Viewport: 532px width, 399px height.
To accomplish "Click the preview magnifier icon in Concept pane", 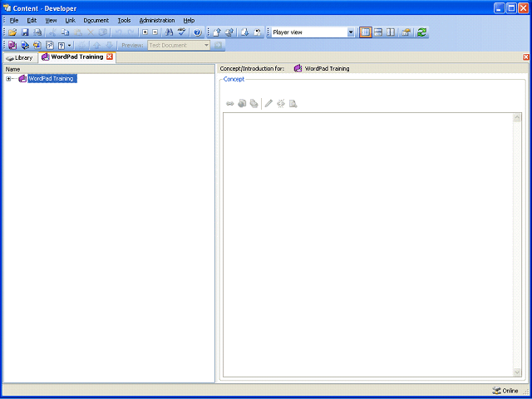I will pos(293,103).
